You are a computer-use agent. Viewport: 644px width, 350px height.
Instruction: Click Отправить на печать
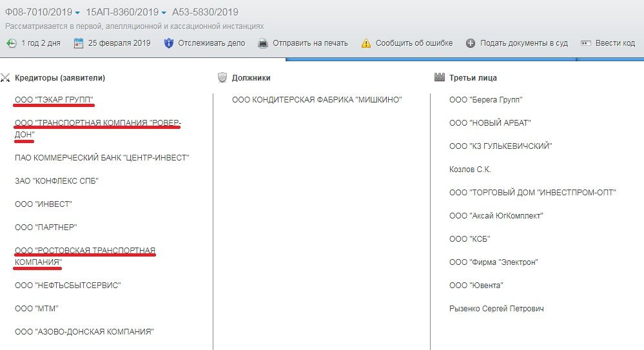310,43
